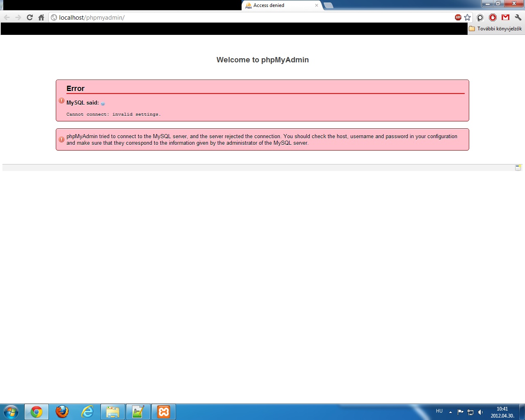Reload the phpMyAdmin page
The height and width of the screenshot is (420, 525).
pos(30,17)
